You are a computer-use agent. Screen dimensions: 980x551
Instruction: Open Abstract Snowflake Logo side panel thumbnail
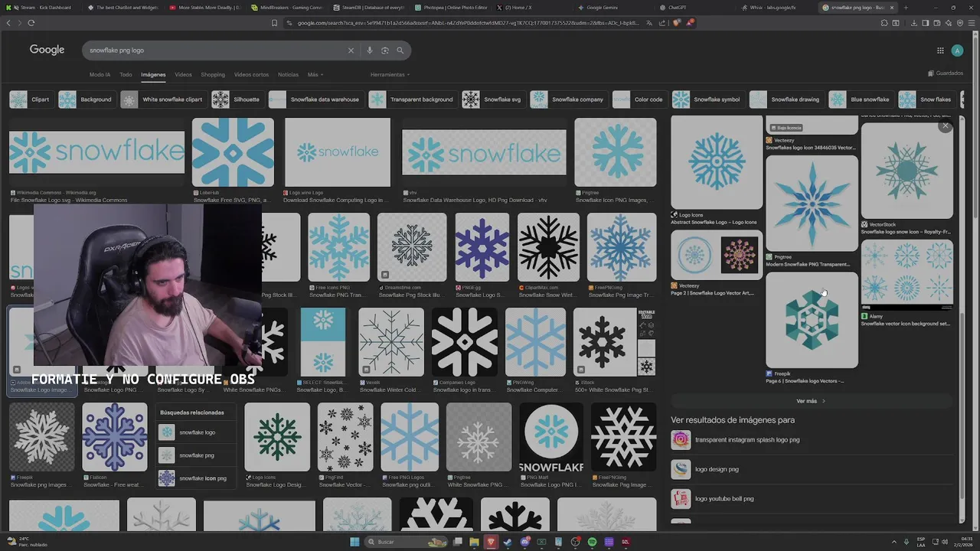coord(717,162)
